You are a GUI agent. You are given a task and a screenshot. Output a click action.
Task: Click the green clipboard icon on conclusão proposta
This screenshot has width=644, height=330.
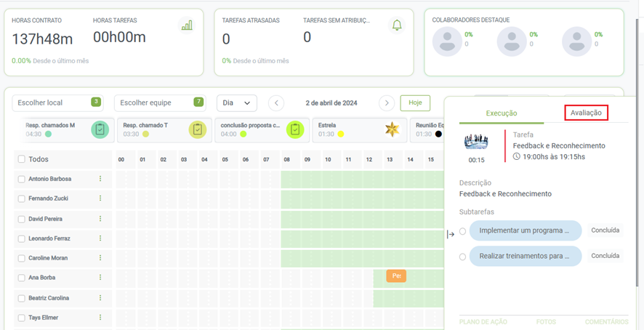pos(294,129)
